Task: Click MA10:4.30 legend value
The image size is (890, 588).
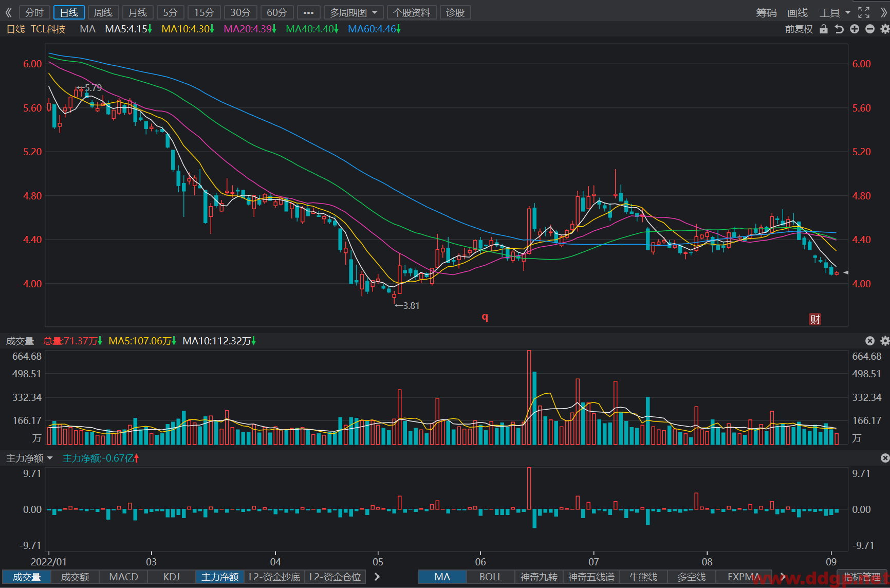Action: point(188,29)
